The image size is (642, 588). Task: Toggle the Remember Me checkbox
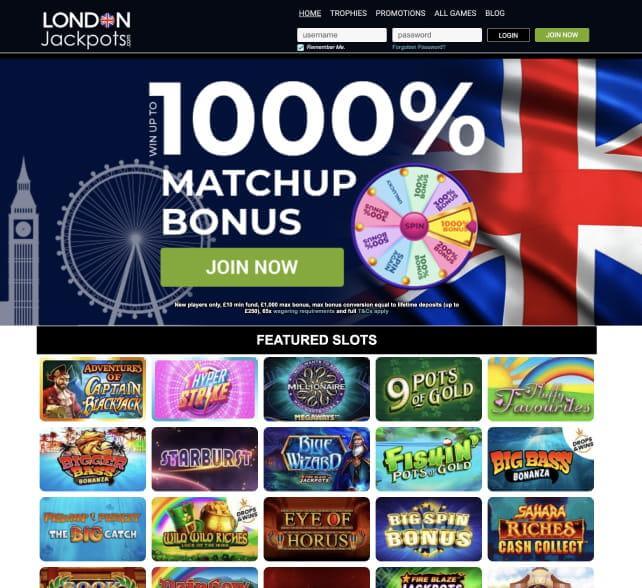point(301,47)
